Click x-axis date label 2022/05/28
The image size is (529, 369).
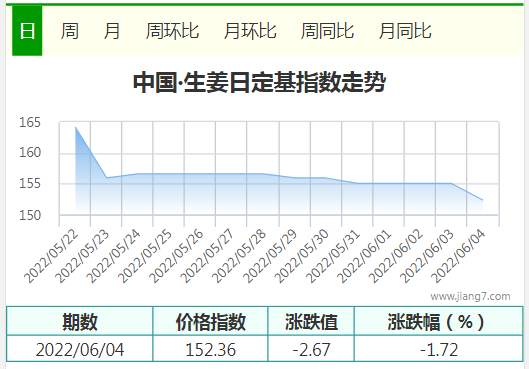coord(239,256)
